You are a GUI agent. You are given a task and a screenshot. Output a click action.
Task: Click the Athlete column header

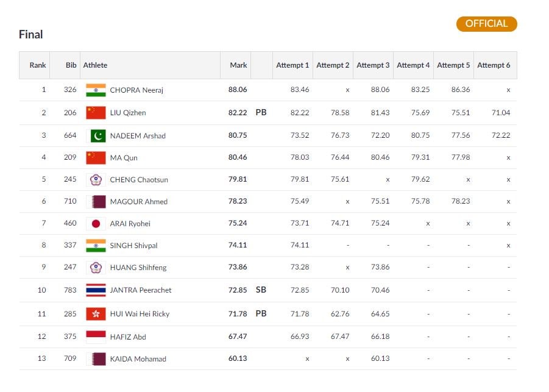pos(95,65)
